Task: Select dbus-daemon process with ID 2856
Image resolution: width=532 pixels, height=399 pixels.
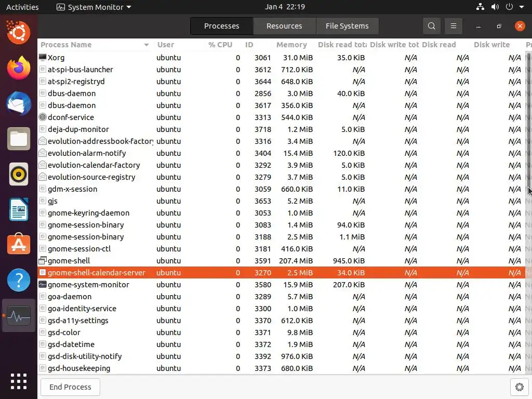Action: 281,94
